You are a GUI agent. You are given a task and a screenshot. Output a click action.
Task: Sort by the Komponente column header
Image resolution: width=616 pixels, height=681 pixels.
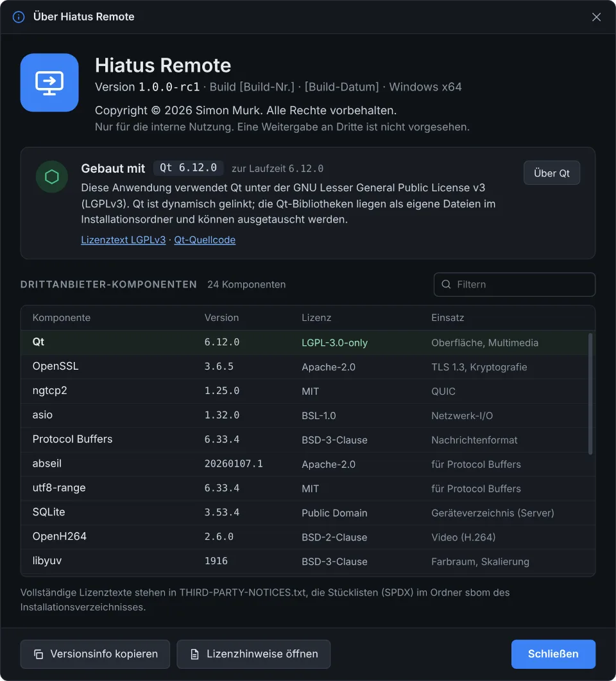pyautogui.click(x=62, y=318)
